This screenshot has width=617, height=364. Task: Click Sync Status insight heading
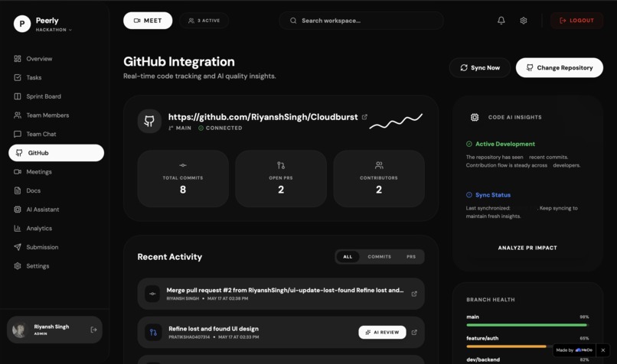(x=493, y=195)
